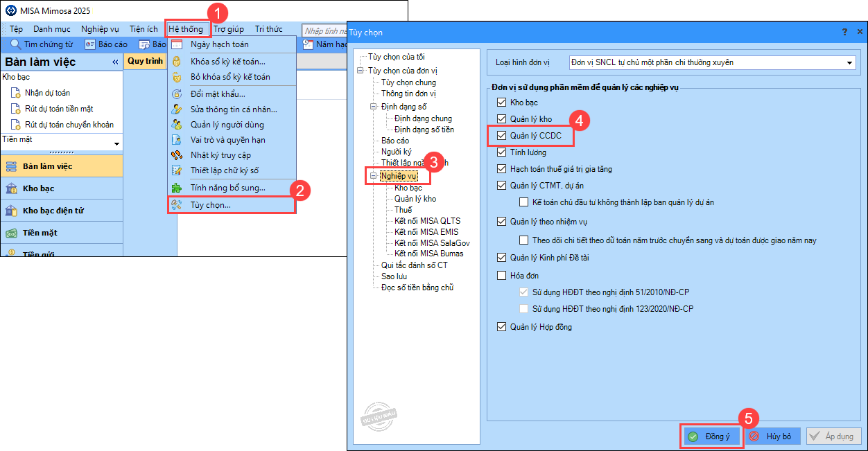Select Người ký in the options tree

(x=396, y=151)
